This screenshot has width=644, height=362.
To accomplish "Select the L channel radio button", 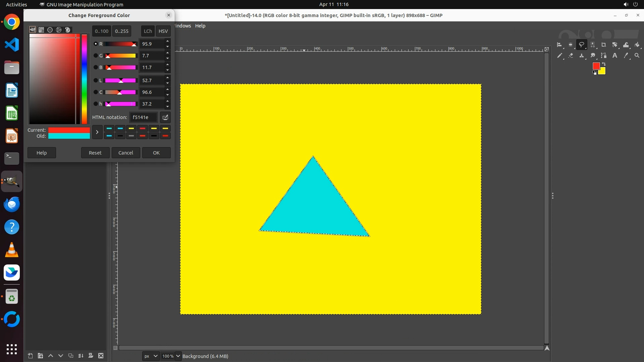I will click(x=96, y=80).
